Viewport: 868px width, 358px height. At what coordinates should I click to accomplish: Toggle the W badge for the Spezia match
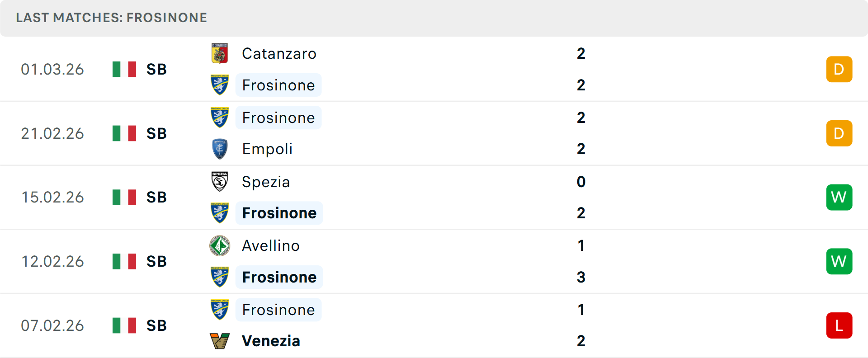point(839,197)
